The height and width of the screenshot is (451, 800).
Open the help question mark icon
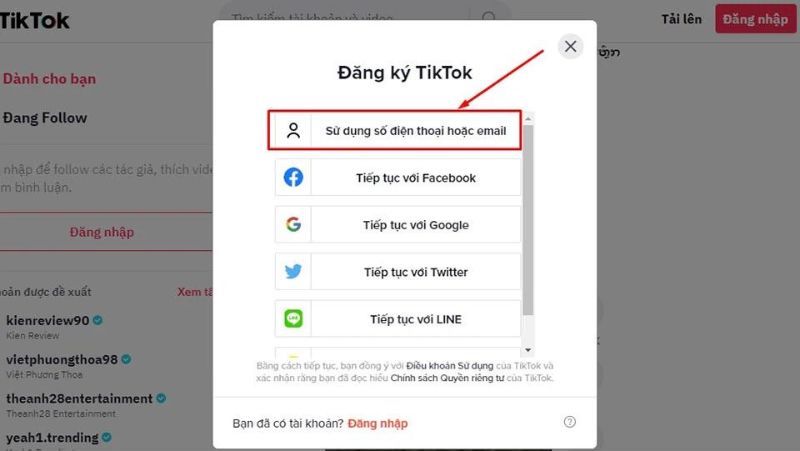click(570, 422)
